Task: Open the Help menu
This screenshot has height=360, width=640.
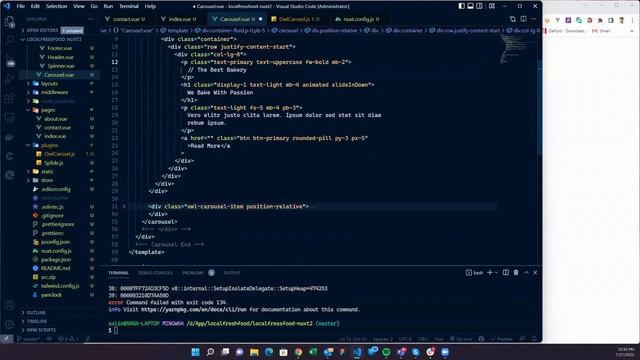Action: click(150, 6)
